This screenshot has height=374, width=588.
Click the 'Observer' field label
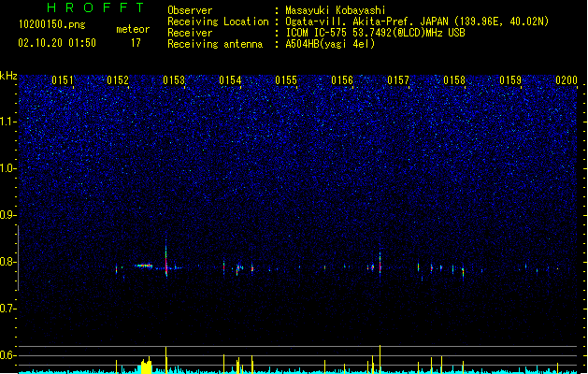pos(190,10)
